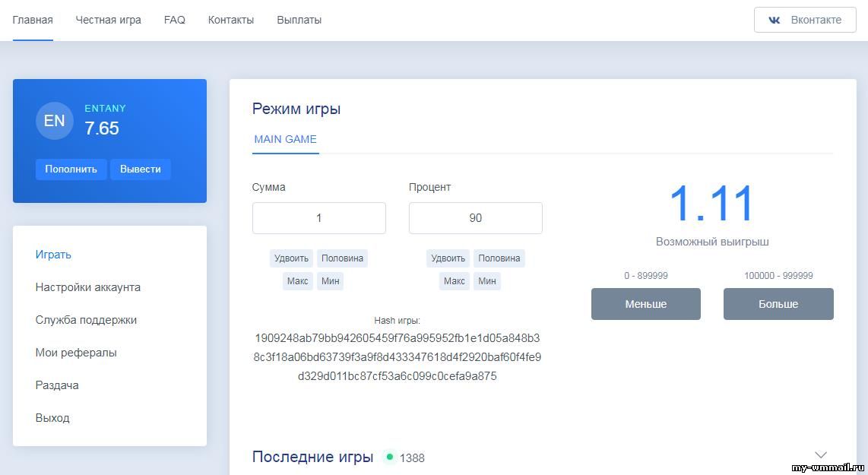Log in via the Вконтакте button
The width and height of the screenshot is (868, 475).
pyautogui.click(x=805, y=20)
